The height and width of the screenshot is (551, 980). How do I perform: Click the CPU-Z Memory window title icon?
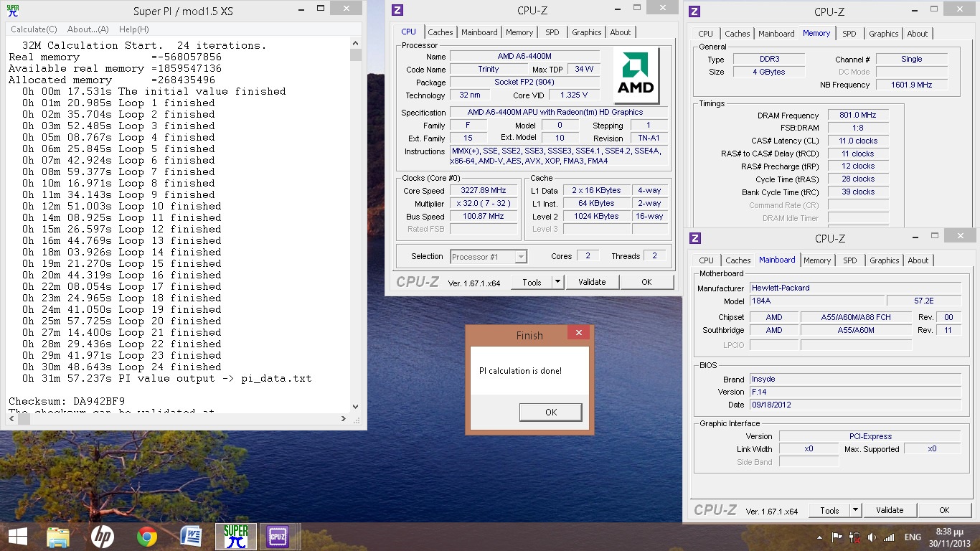click(694, 11)
